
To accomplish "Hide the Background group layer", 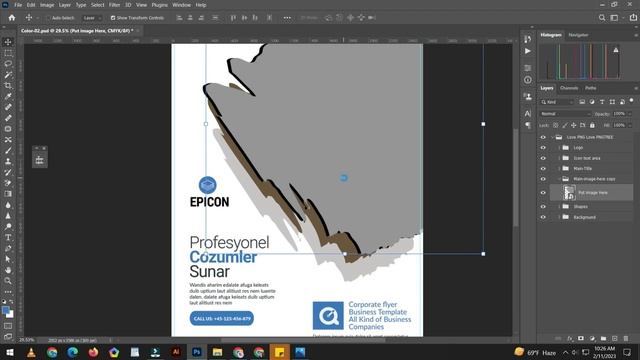I will tap(543, 217).
